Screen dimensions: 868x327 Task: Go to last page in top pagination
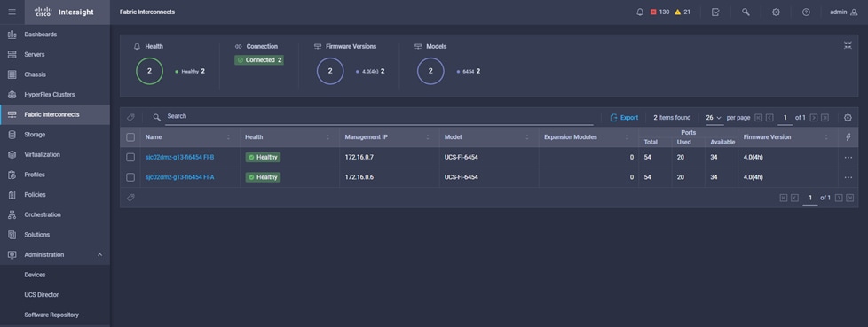point(825,118)
